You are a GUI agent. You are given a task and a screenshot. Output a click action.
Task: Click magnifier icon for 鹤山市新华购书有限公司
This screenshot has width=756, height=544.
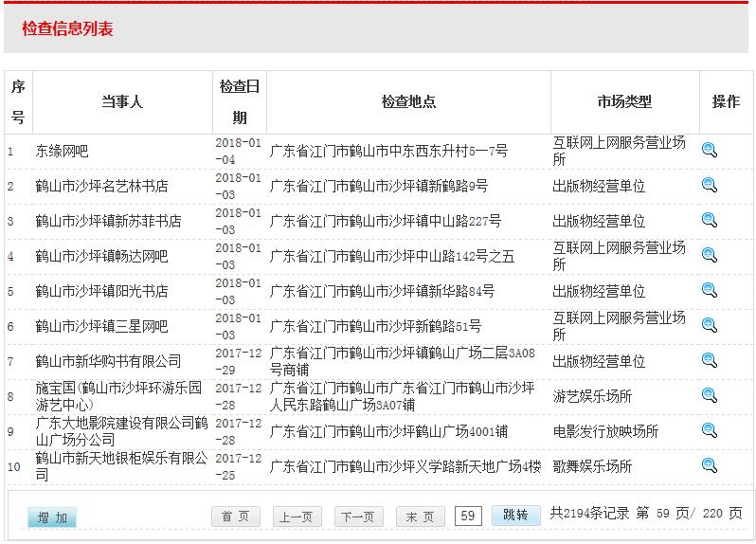pyautogui.click(x=709, y=360)
